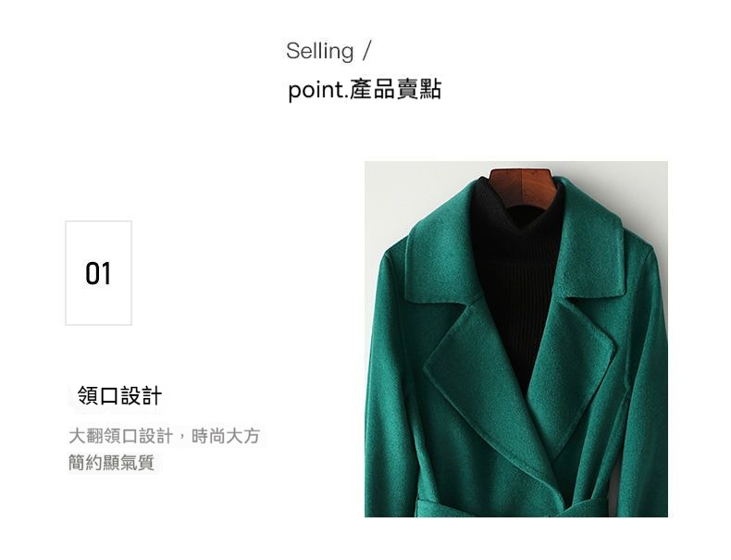Screen dimensions: 731x560
Task: Click the "大翻領口設計" phrase in description
Action: pyautogui.click(x=121, y=436)
